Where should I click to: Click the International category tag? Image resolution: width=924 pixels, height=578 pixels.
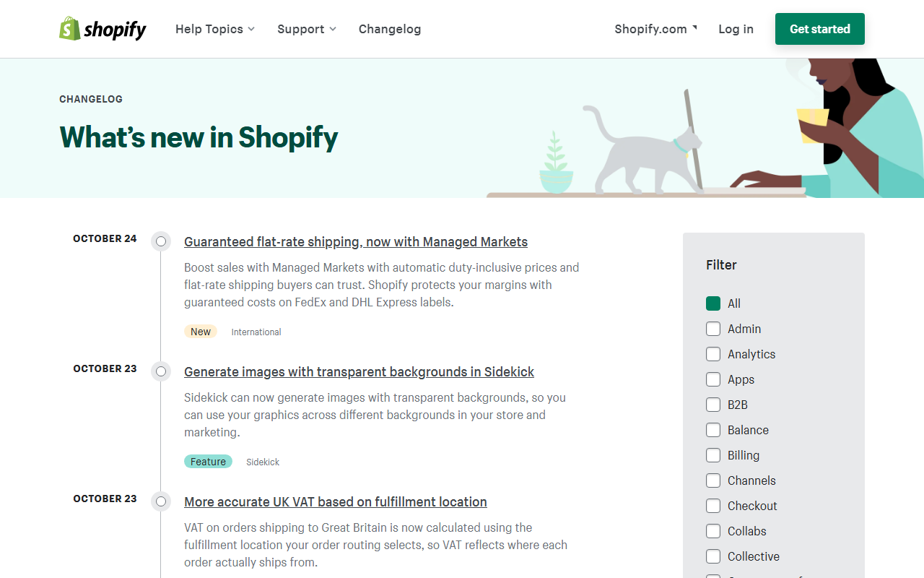256,332
